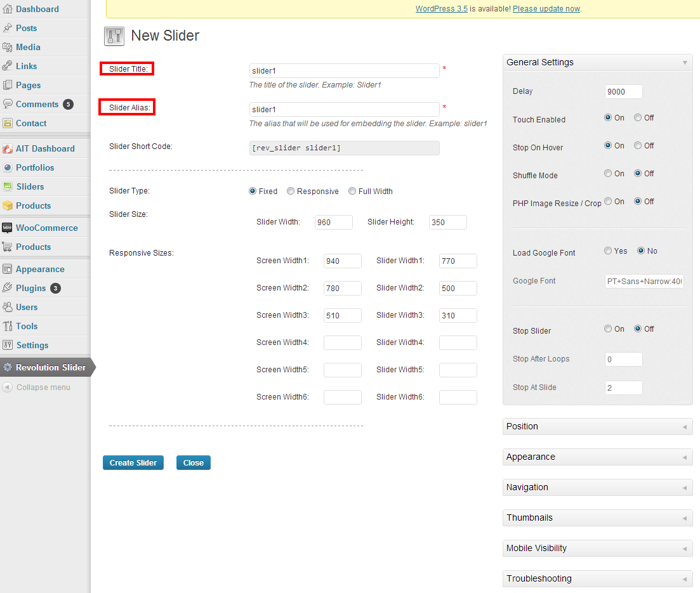
Task: Select the Responsive slider type
Action: coord(291,192)
